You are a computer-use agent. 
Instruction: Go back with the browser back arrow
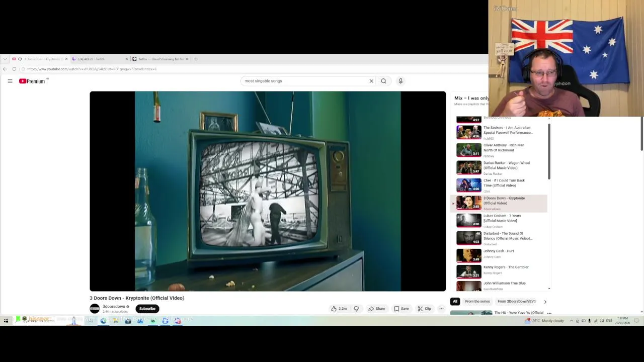[x=5, y=69]
